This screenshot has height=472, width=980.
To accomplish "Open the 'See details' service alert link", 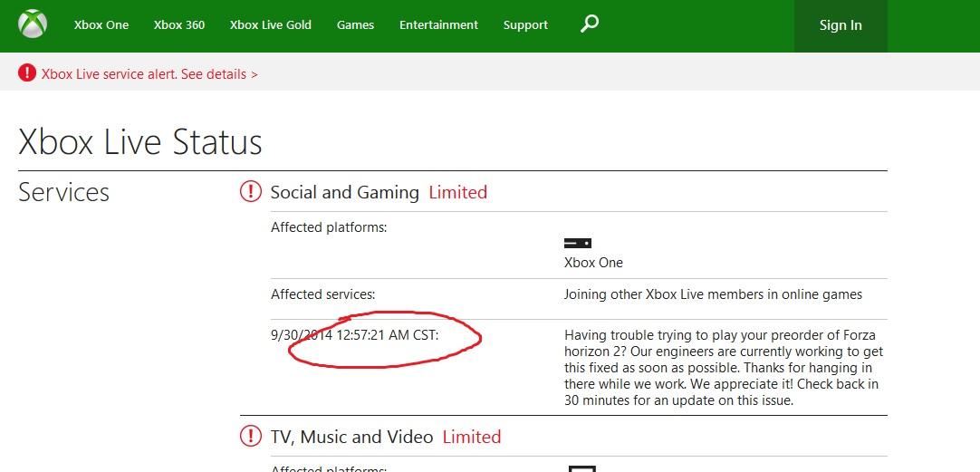I will coord(219,74).
